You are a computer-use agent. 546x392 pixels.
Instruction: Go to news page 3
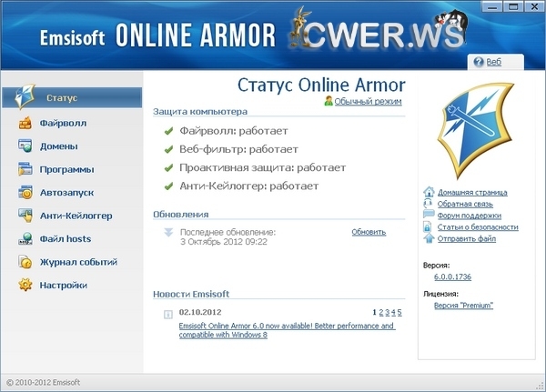(x=388, y=312)
